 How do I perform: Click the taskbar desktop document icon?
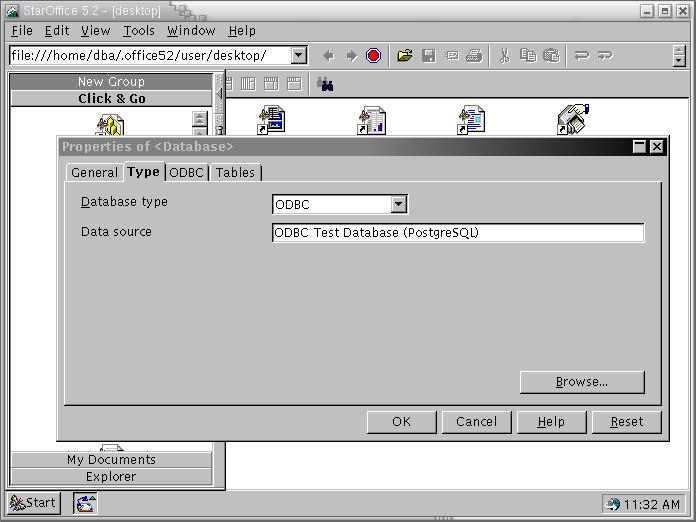(x=85, y=503)
